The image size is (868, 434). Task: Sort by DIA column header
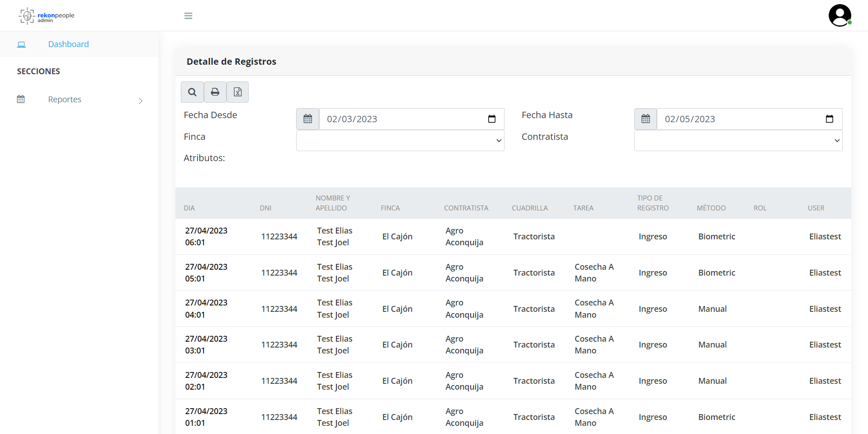click(189, 208)
